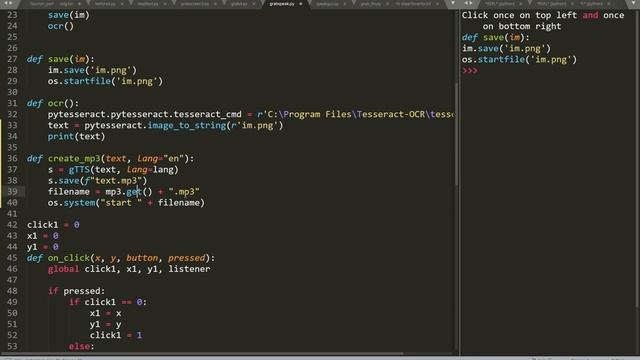
Task: Click line number 27 in the gutter
Action: point(13,59)
